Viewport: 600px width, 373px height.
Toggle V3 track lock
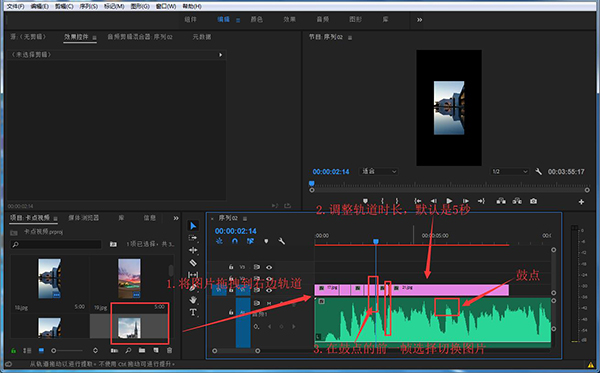231,267
